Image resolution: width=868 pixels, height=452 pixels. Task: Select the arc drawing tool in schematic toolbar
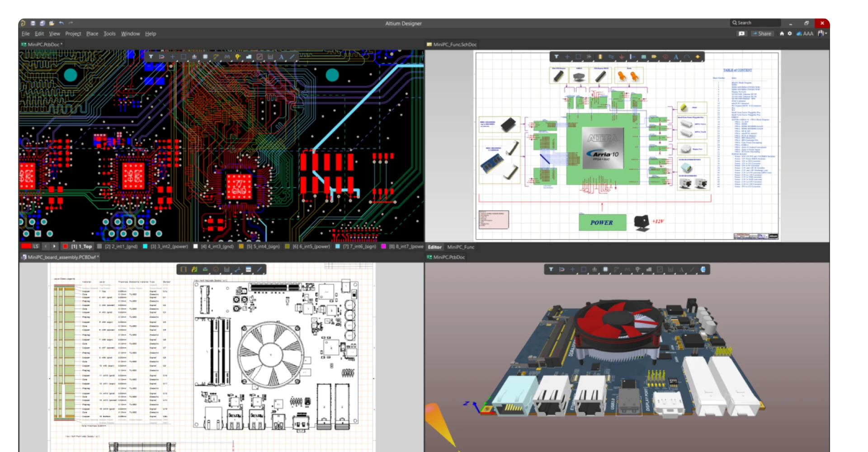click(x=686, y=56)
